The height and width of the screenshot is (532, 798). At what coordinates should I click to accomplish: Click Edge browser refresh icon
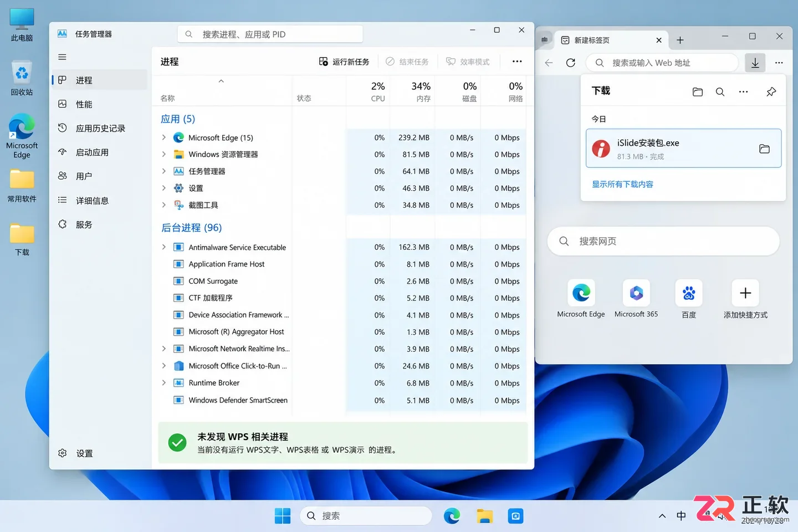tap(570, 63)
